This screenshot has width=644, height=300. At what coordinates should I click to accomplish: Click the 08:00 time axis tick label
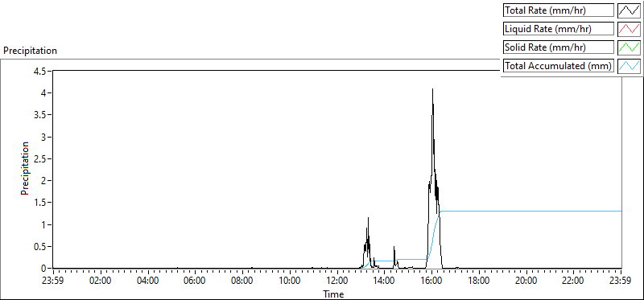(243, 282)
